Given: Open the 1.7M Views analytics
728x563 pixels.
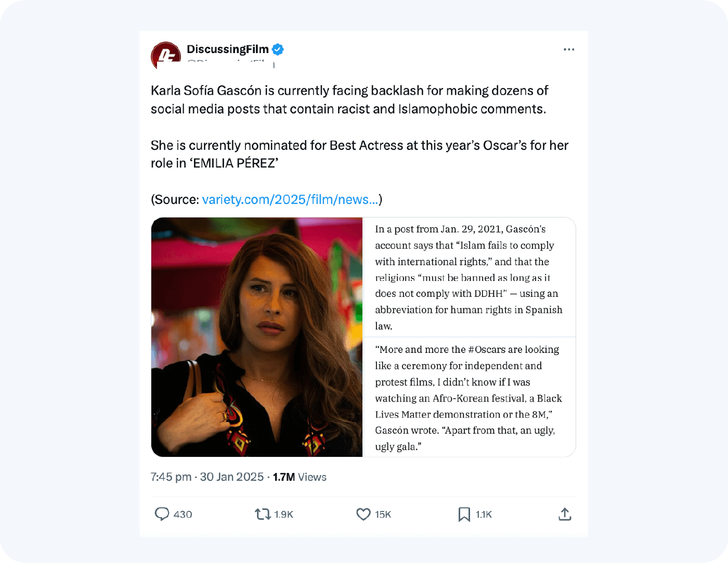Looking at the screenshot, I should click(300, 477).
